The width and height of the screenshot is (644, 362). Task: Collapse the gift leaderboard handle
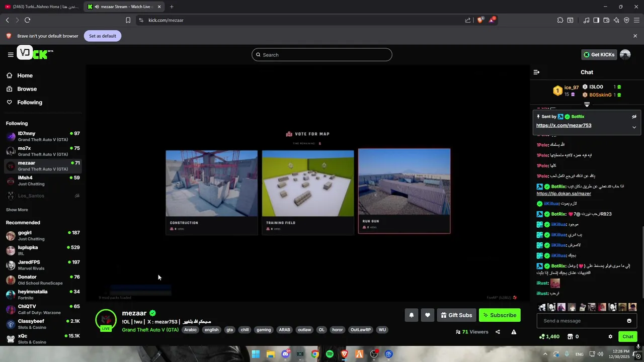point(587,105)
